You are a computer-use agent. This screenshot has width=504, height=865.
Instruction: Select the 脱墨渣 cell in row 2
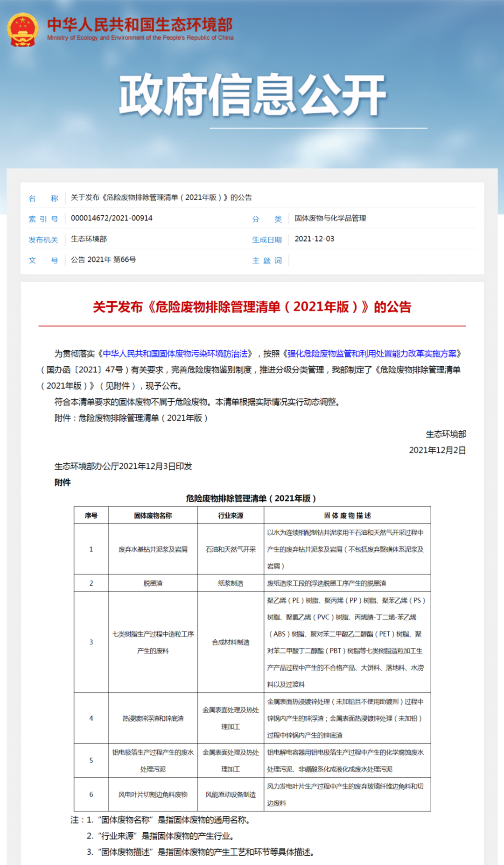pos(153,583)
